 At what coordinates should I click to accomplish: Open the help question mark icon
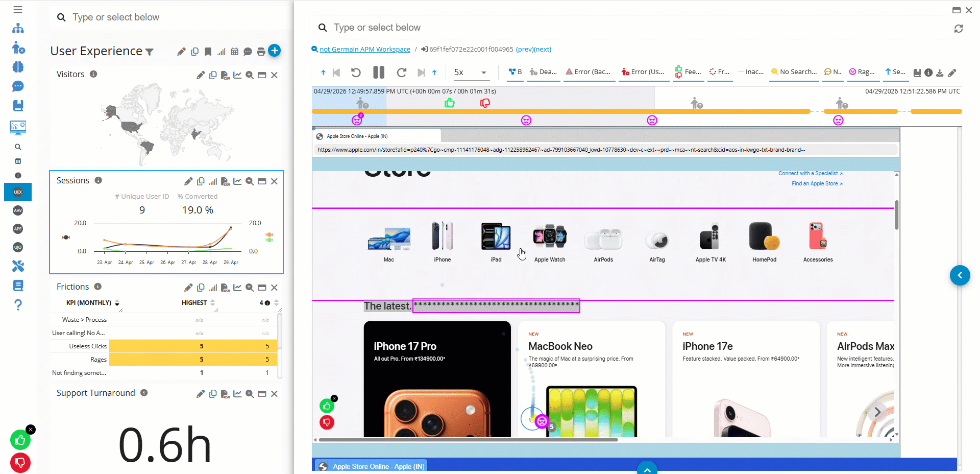click(18, 305)
